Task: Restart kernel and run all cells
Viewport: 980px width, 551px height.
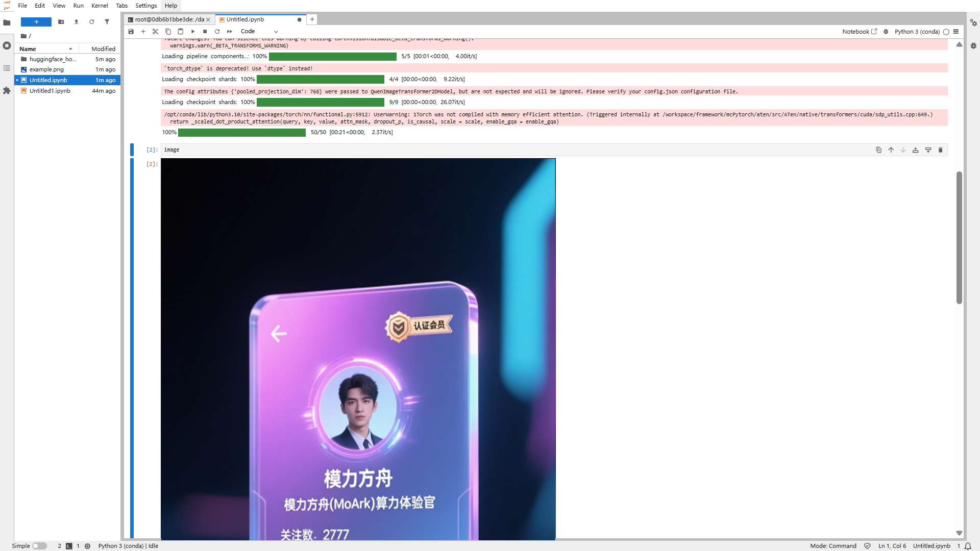Action: coord(230,32)
